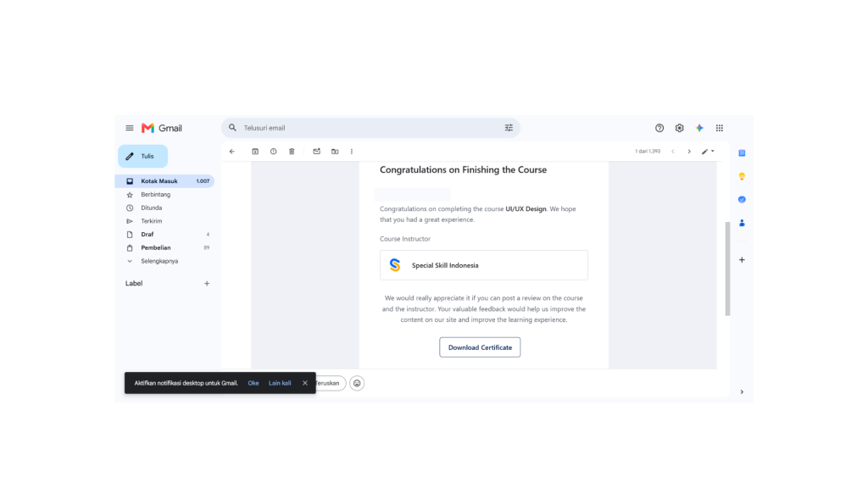
Task: Delete the email with the trash icon
Action: point(292,151)
